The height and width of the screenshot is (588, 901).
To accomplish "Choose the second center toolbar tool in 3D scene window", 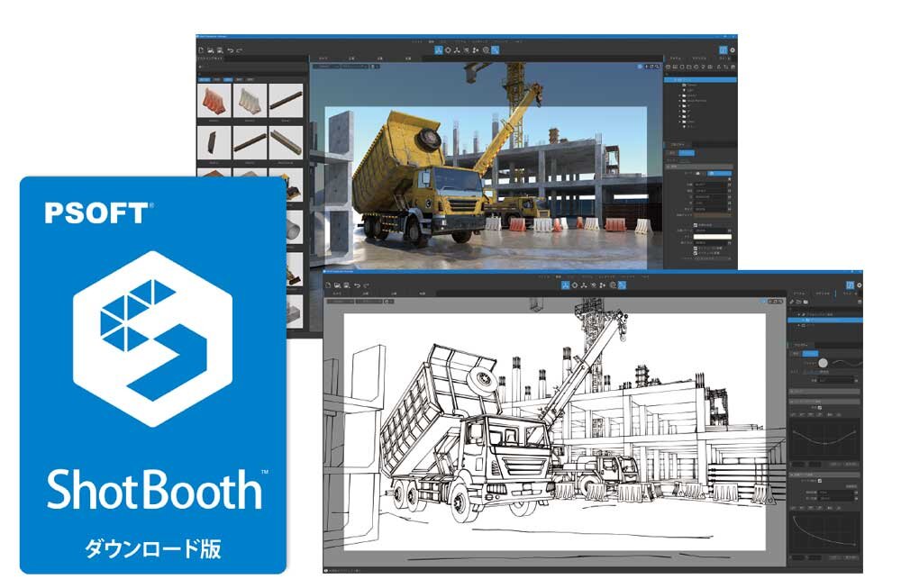I will [x=448, y=50].
